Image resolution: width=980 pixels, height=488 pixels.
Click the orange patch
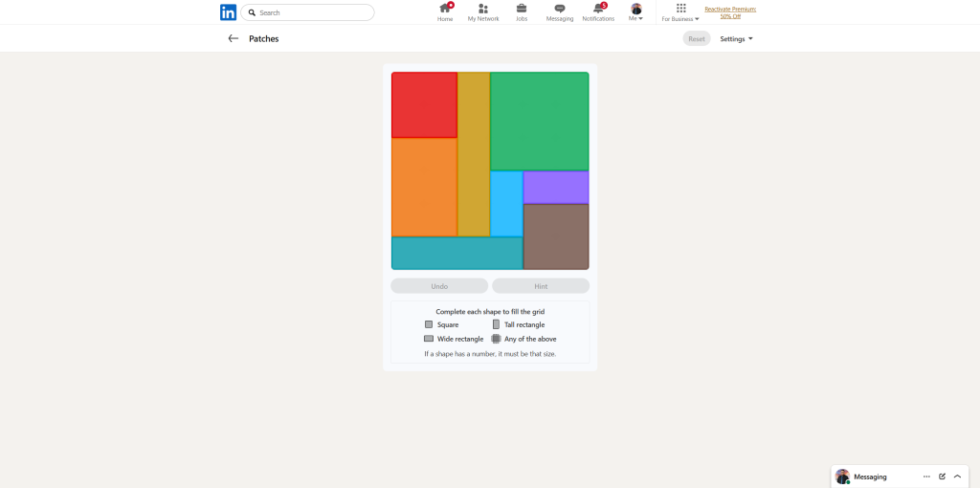[424, 187]
